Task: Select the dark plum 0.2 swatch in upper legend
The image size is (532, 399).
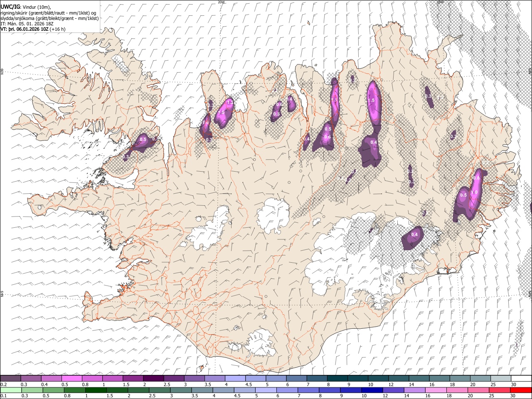Action: tap(10, 378)
